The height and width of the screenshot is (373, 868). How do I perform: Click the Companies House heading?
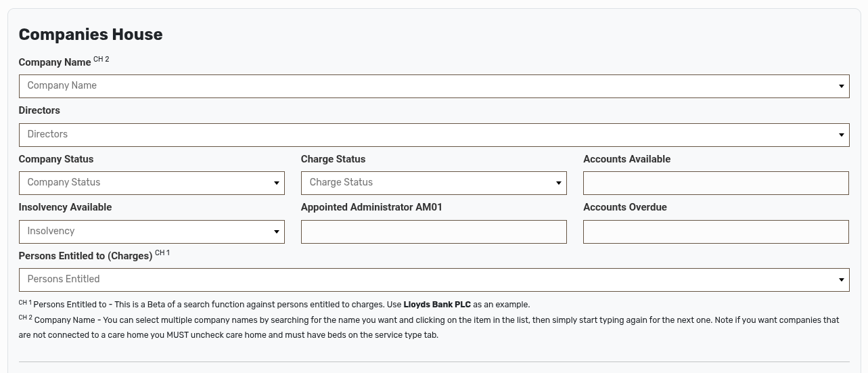(x=91, y=35)
